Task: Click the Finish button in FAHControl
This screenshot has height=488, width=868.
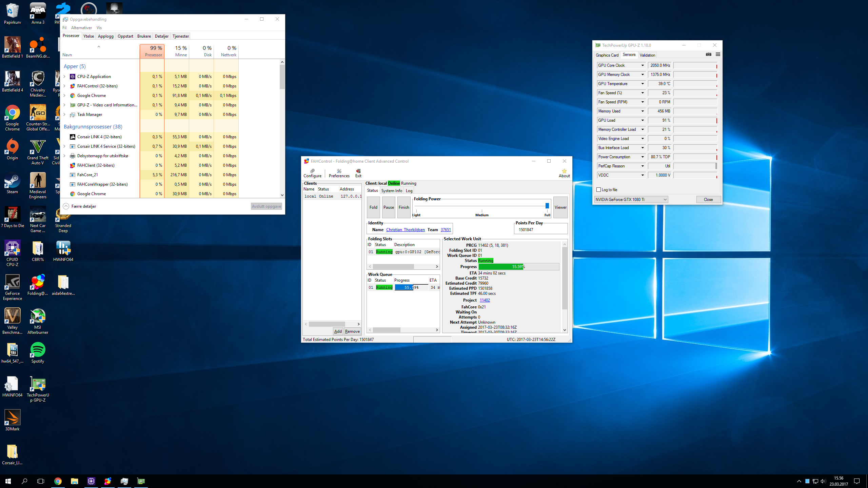Action: tap(404, 207)
